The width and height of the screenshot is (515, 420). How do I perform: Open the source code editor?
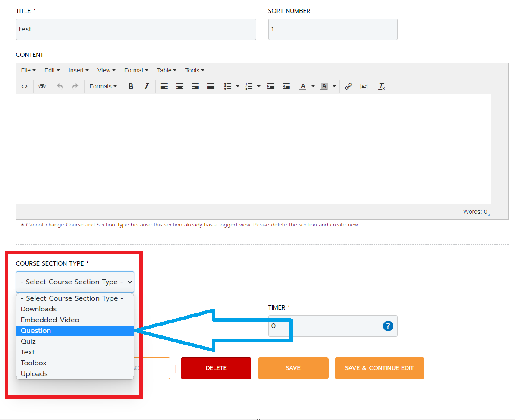[x=25, y=86]
